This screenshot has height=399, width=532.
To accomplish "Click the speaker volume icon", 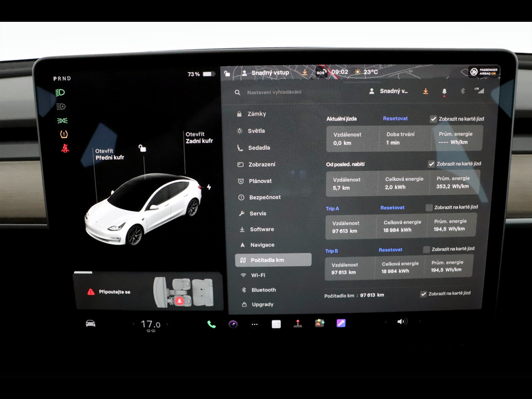I will click(402, 322).
